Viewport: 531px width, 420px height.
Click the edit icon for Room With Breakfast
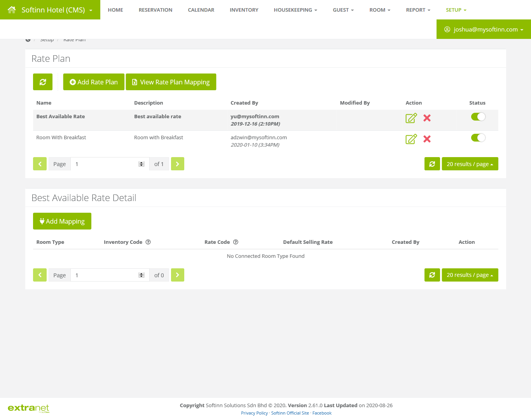pyautogui.click(x=411, y=139)
